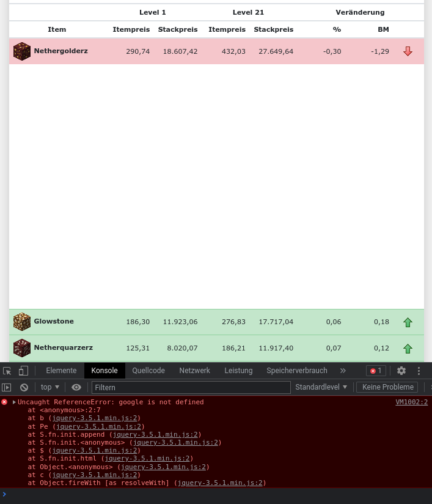Expand the Uncaught ReferenceError stack trace
This screenshot has width=432, height=504.
click(14, 402)
